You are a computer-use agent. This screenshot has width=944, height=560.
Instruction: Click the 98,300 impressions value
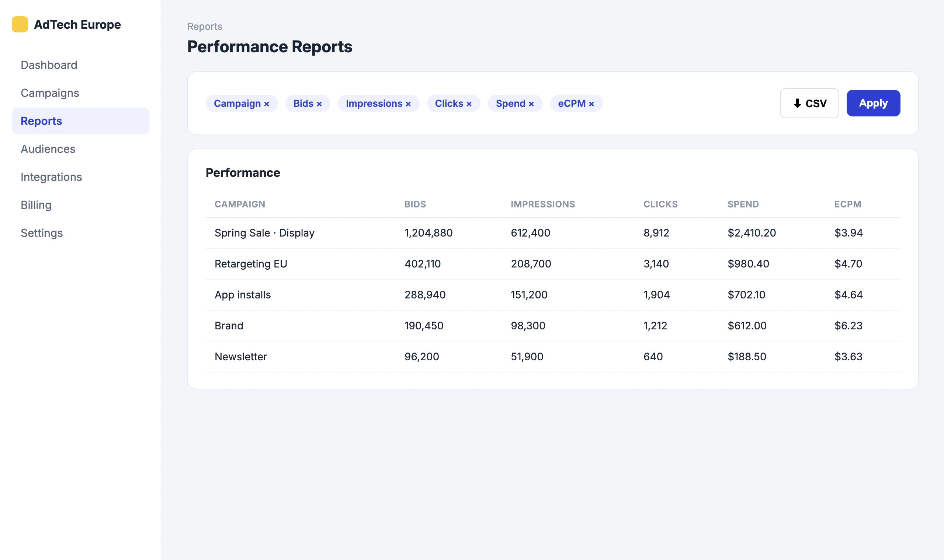(x=528, y=326)
